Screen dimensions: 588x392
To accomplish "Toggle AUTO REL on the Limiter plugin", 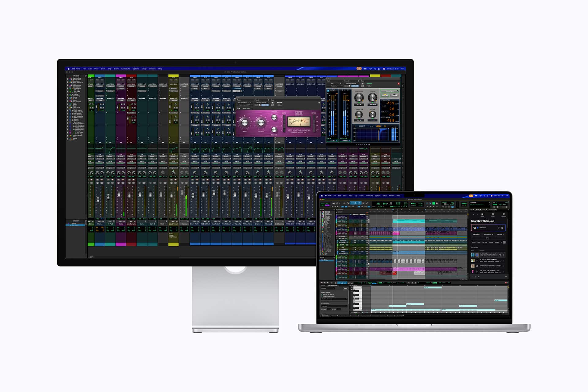I will (x=385, y=95).
